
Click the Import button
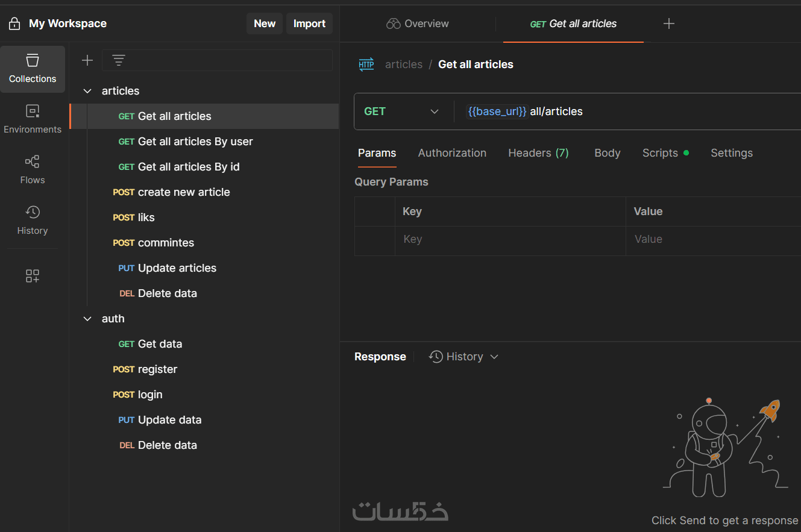pos(309,23)
